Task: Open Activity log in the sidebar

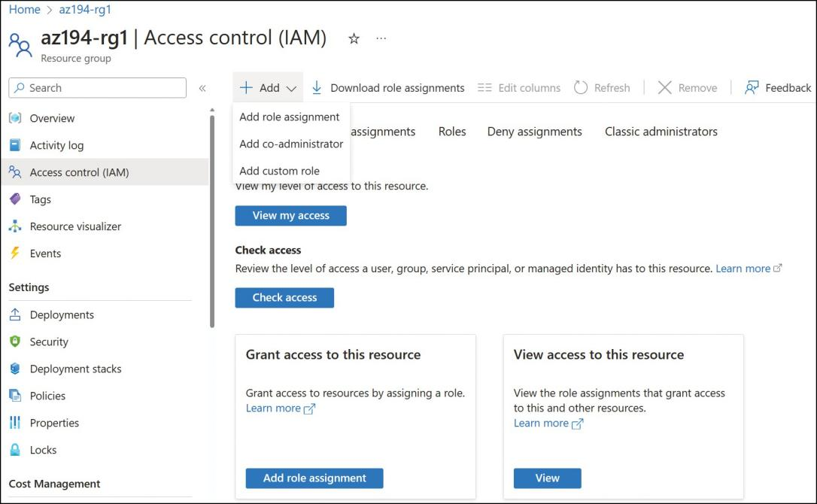Action: coord(56,145)
